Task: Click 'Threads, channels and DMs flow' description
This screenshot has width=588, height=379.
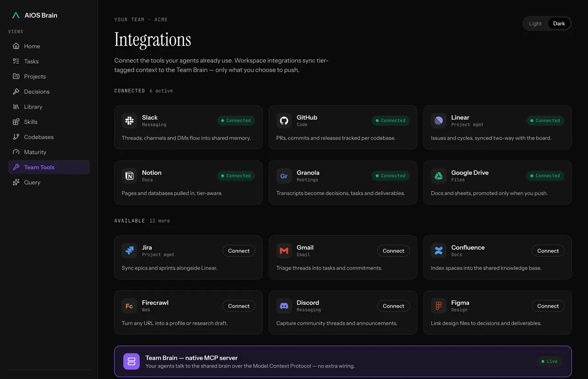Action: click(186, 138)
